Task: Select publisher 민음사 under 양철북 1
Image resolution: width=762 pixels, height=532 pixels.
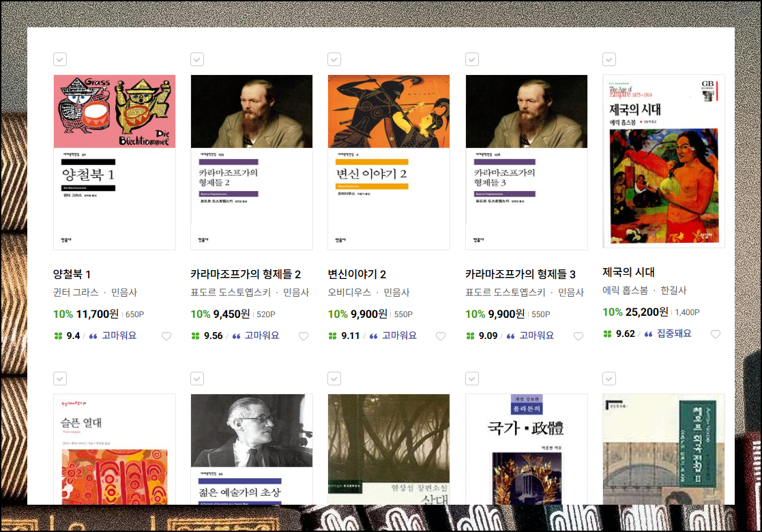Action: pyautogui.click(x=124, y=293)
